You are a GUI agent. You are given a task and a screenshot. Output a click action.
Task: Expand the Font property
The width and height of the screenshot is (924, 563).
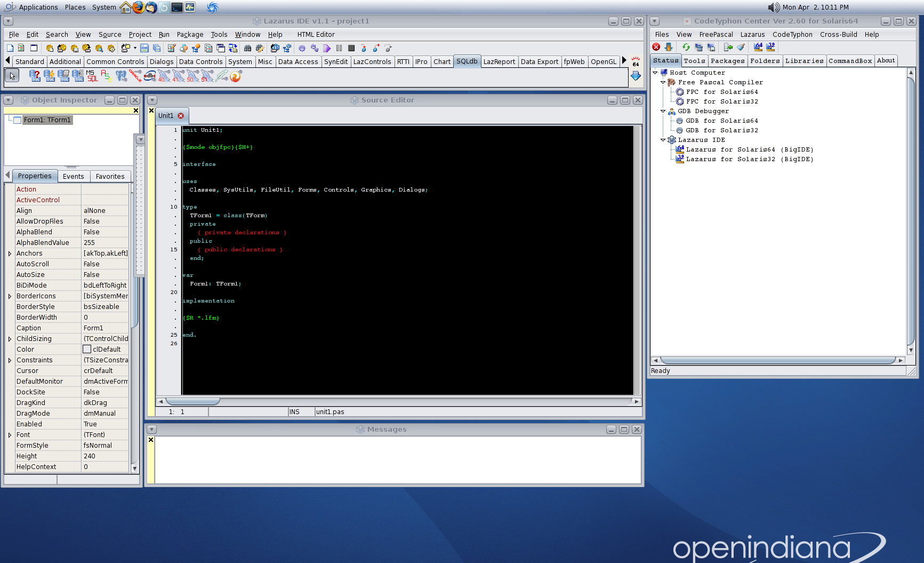[10, 435]
